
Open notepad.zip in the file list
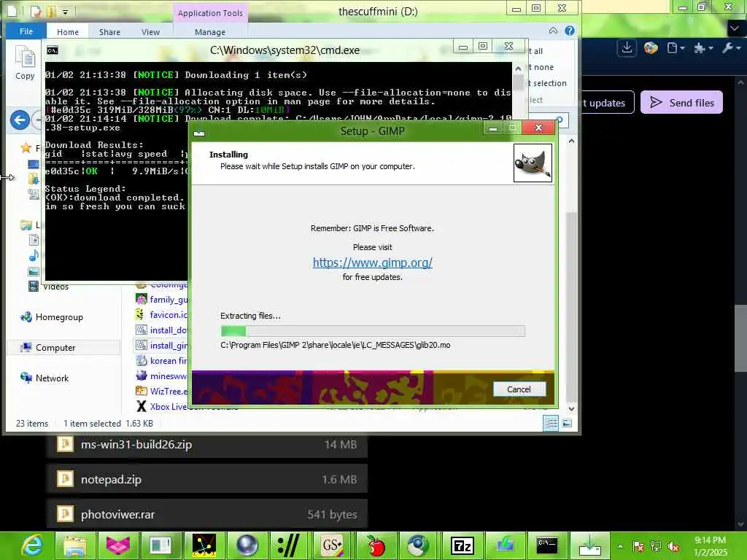coord(207,480)
